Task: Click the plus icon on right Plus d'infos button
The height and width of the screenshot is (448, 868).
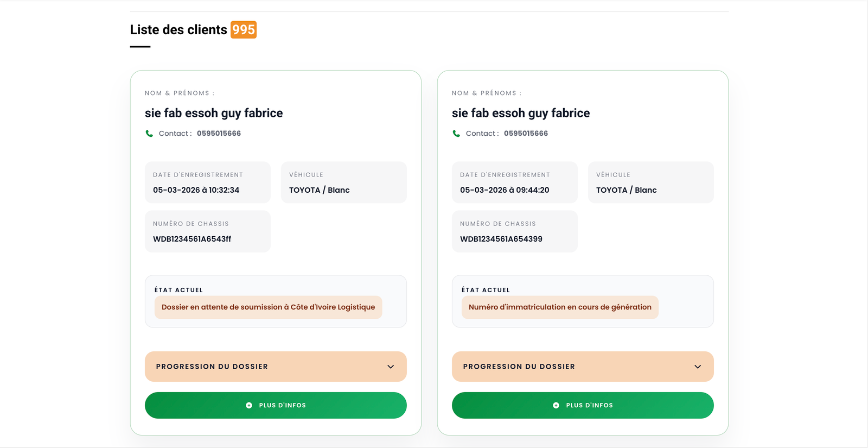Action: tap(556, 406)
